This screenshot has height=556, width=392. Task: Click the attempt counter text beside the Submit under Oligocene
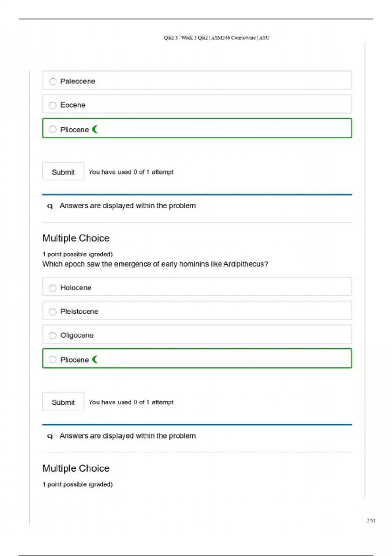point(131,402)
